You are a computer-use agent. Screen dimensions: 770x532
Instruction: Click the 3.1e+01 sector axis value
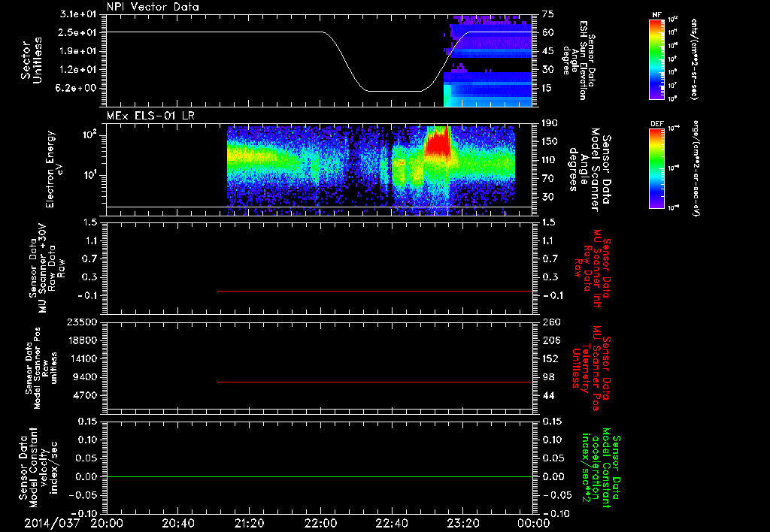point(79,14)
